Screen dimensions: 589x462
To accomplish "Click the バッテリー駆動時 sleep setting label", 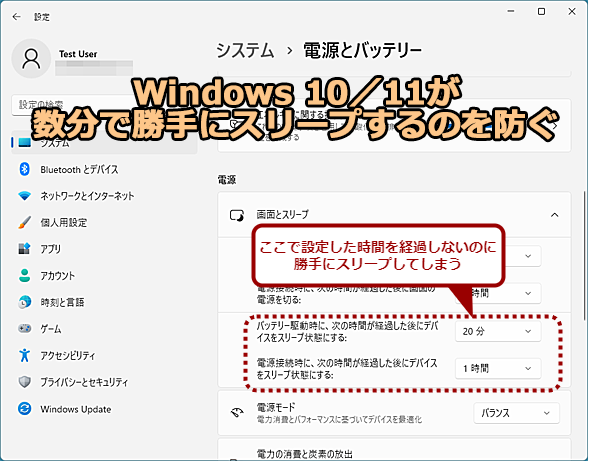I will coord(347,331).
